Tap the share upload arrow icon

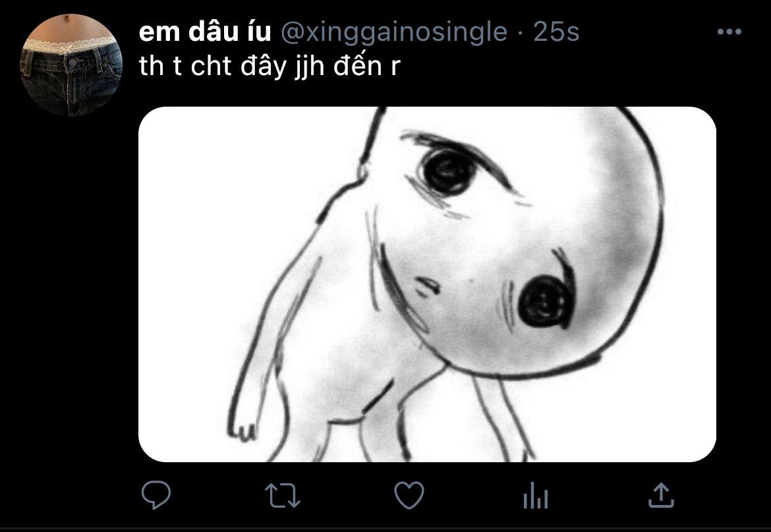pos(661,494)
